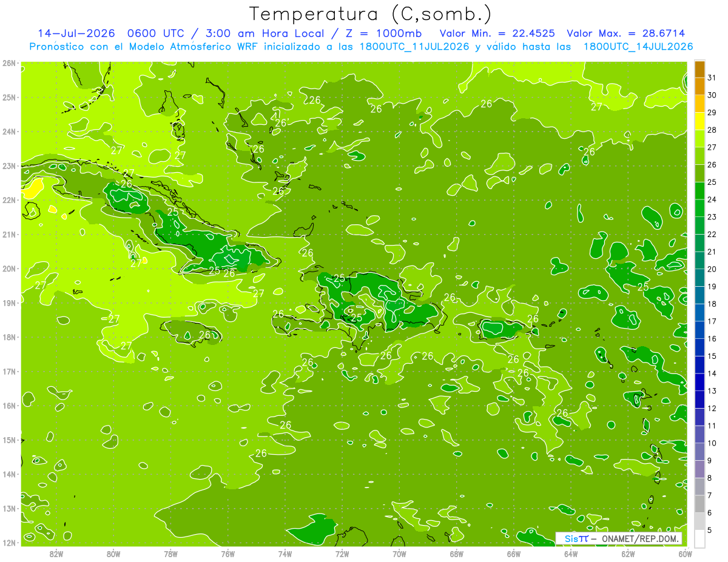Screen dimensions: 728x562
Task: Click the color bar label 20
Action: (712, 269)
